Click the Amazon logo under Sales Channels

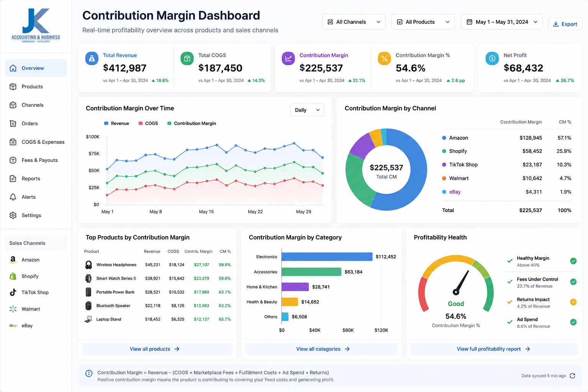coord(13,260)
